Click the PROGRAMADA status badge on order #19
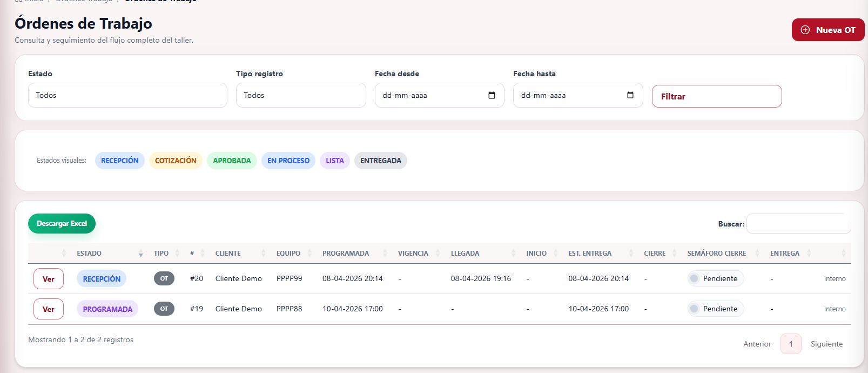The width and height of the screenshot is (868, 373). point(107,309)
